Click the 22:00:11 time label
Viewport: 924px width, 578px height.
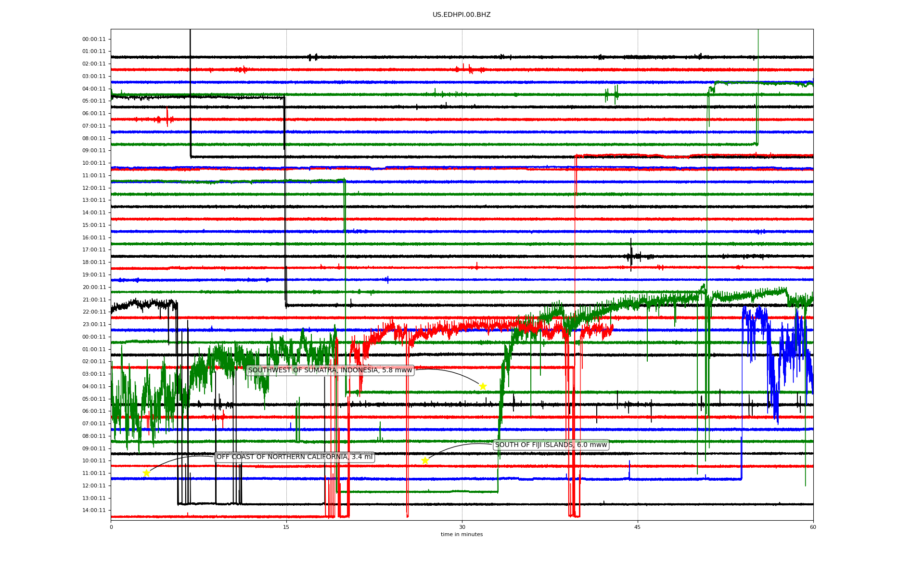tap(94, 312)
